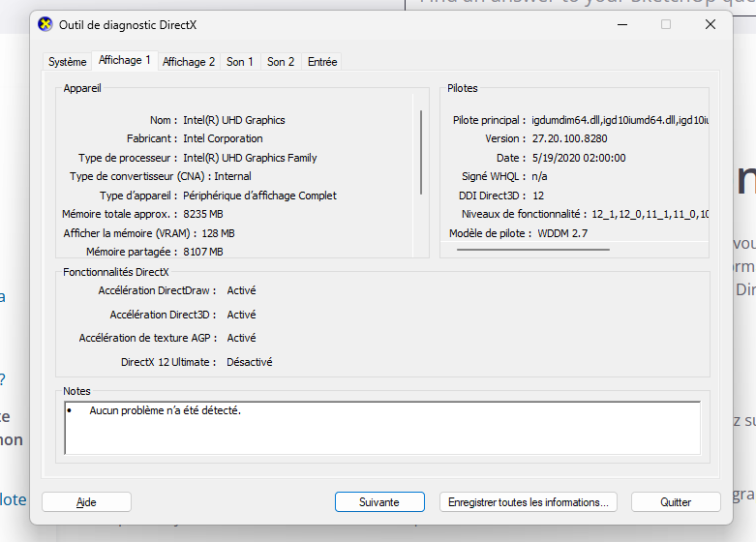
Task: Select the DDI Direct3D value 12
Action: 538,196
